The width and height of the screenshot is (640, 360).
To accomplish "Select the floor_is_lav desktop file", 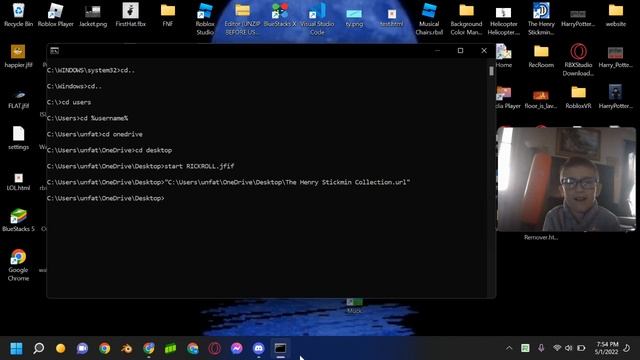I will pyautogui.click(x=541, y=99).
